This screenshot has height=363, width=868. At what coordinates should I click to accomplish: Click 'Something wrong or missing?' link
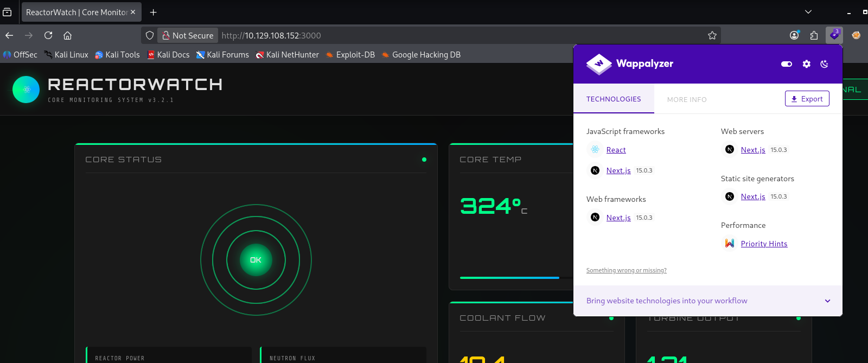[x=627, y=270]
